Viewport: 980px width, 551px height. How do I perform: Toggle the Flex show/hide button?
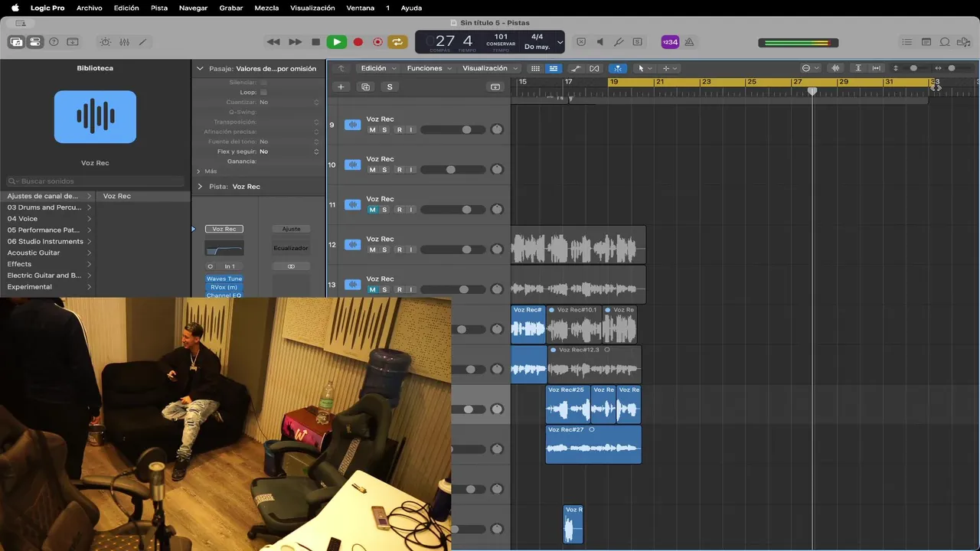tap(594, 68)
